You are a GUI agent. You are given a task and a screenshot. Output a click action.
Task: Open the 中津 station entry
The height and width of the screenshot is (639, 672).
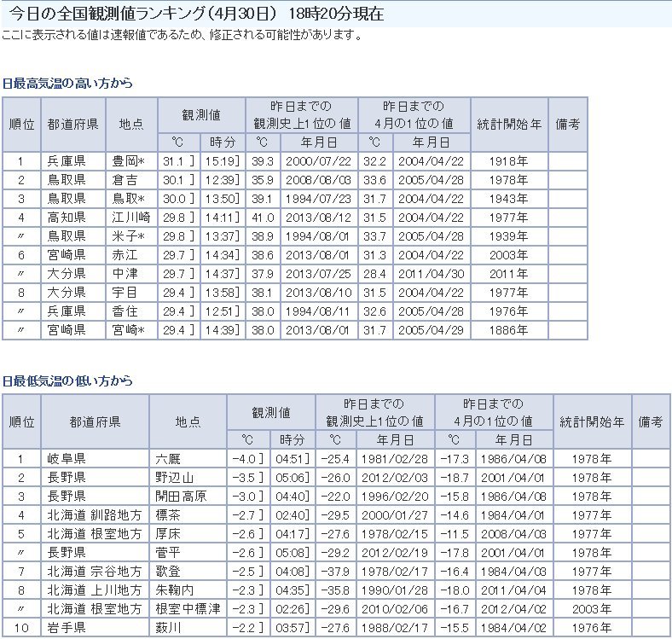click(x=125, y=274)
